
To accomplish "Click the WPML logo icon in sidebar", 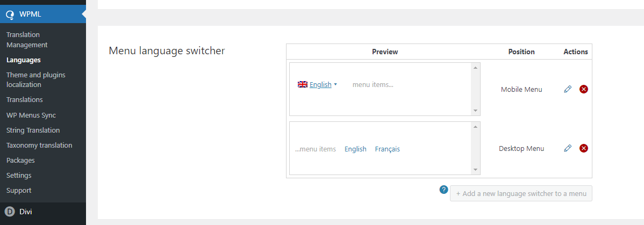I will click(x=10, y=15).
